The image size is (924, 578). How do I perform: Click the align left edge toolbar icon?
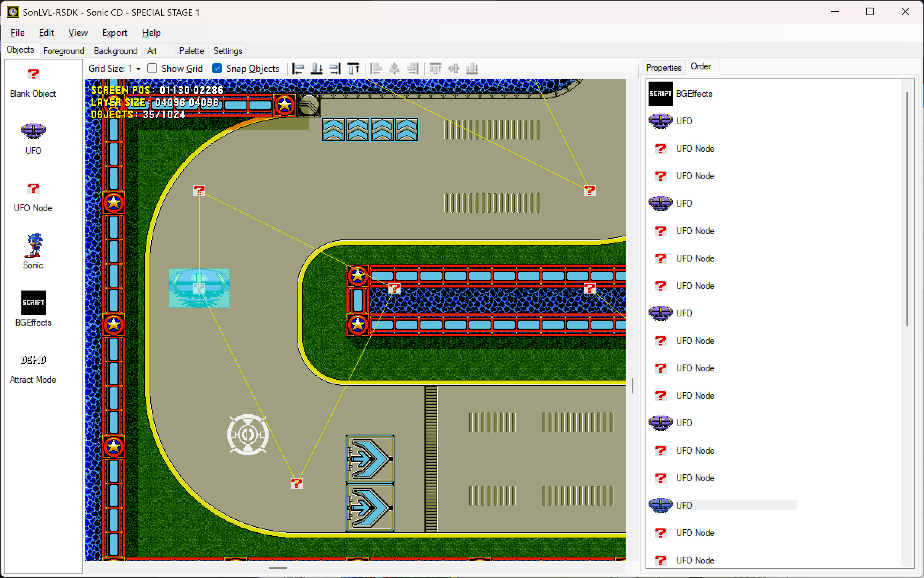298,69
